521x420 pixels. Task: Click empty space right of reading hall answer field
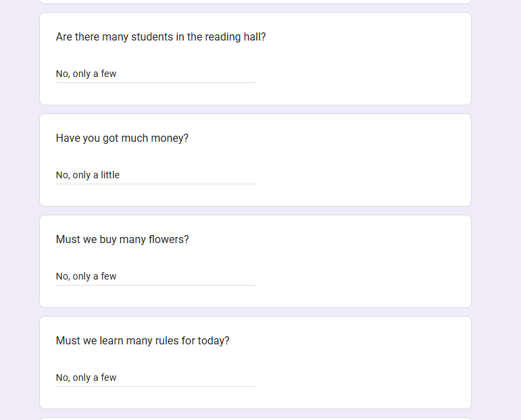(362, 74)
